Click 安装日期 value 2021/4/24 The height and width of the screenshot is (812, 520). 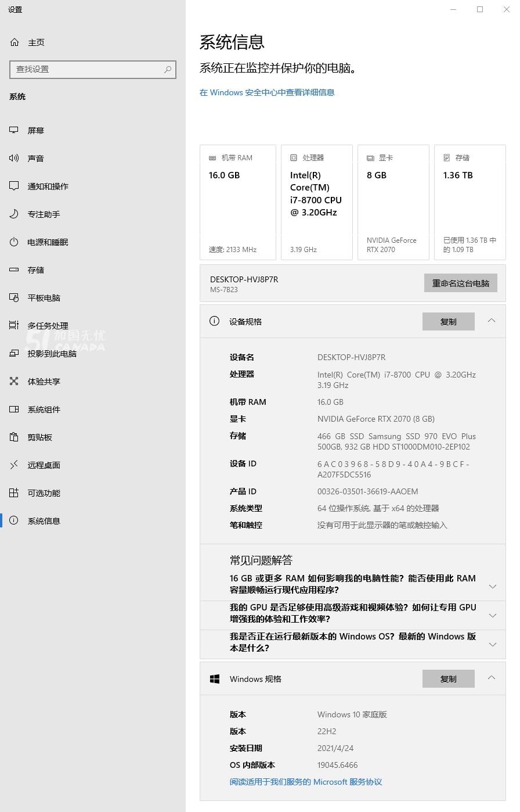pyautogui.click(x=335, y=748)
